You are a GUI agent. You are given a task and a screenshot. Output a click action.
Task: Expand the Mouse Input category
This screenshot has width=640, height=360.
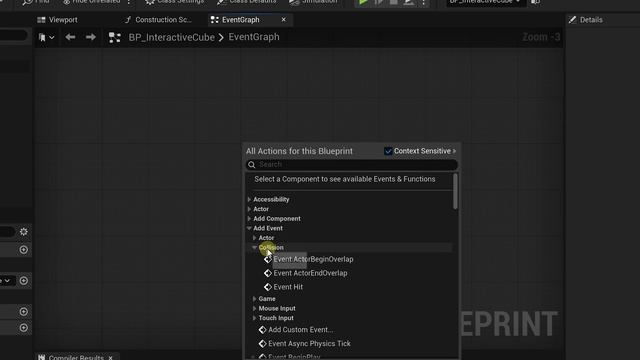[255, 309]
